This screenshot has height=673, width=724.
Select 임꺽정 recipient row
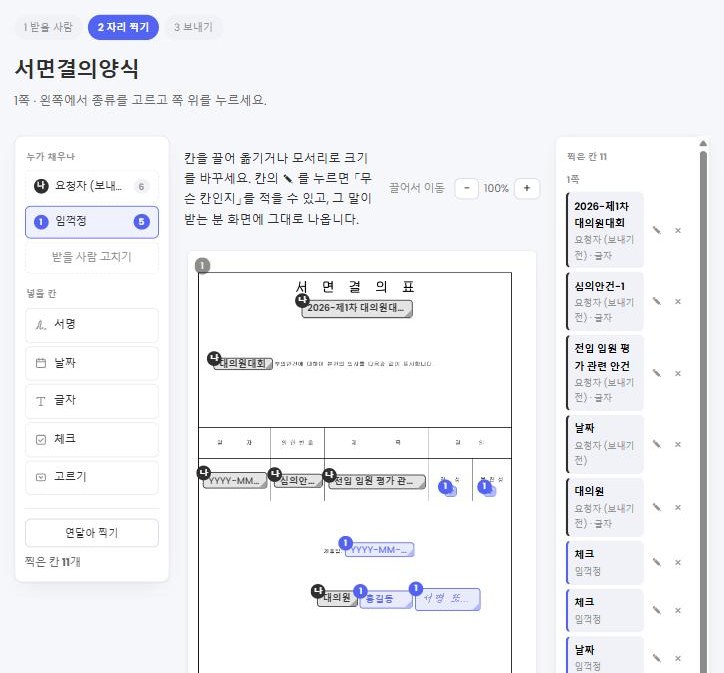pos(92,222)
